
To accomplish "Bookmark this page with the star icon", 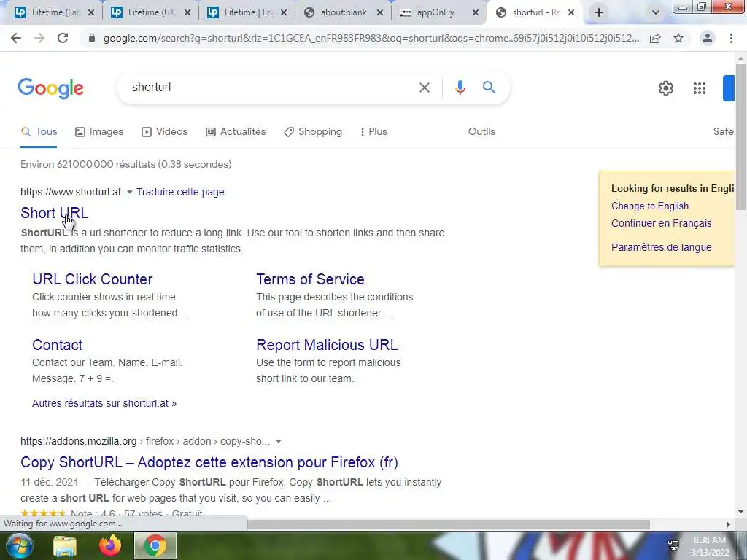I will tap(678, 38).
